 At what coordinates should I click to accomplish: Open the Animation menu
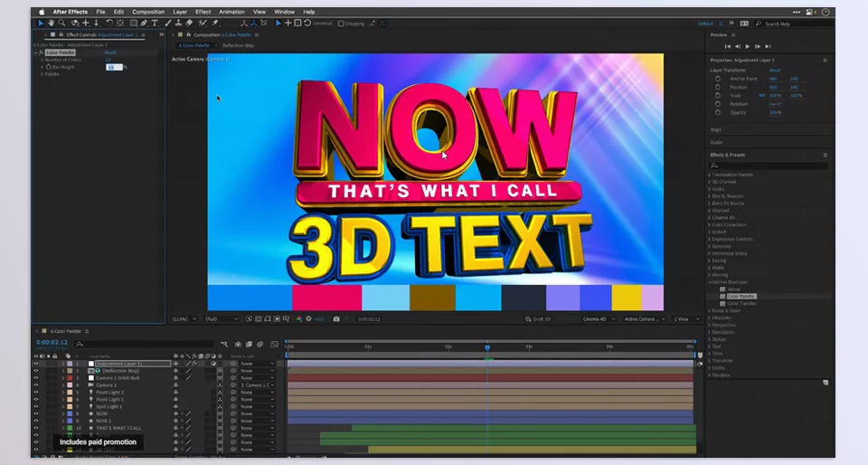pos(231,12)
